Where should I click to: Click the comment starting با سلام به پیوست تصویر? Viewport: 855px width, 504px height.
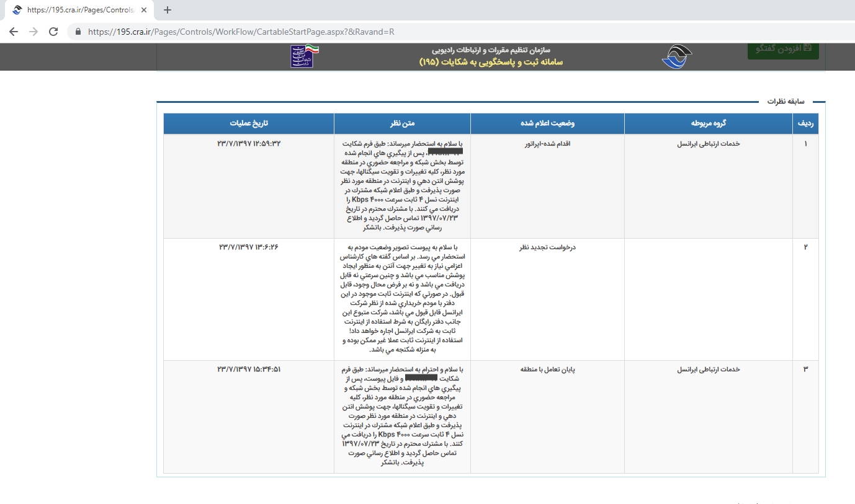[402, 298]
